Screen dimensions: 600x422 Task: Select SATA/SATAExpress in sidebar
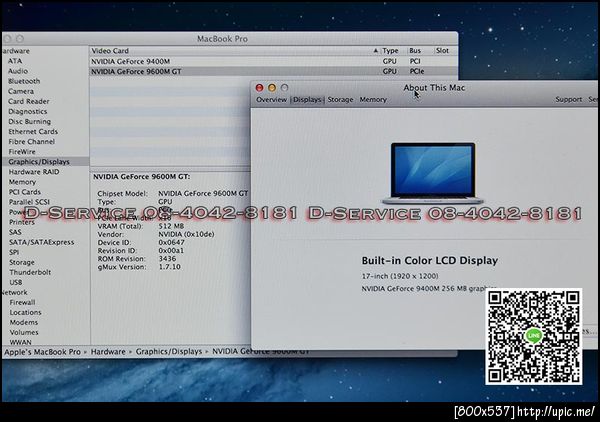coord(42,242)
